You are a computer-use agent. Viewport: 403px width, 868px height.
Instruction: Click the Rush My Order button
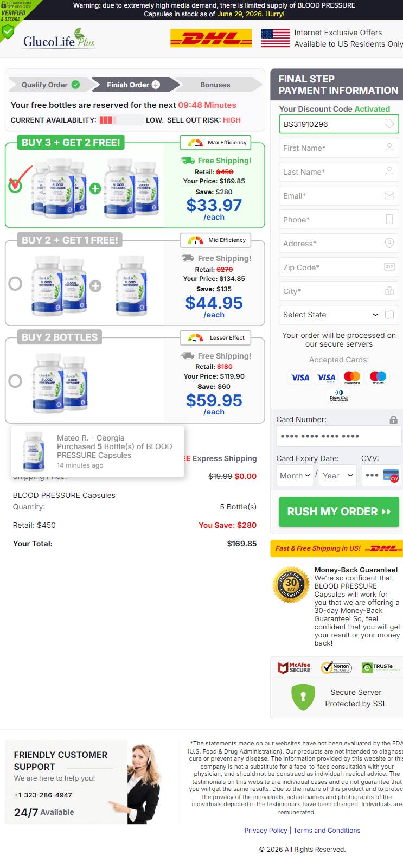339,512
